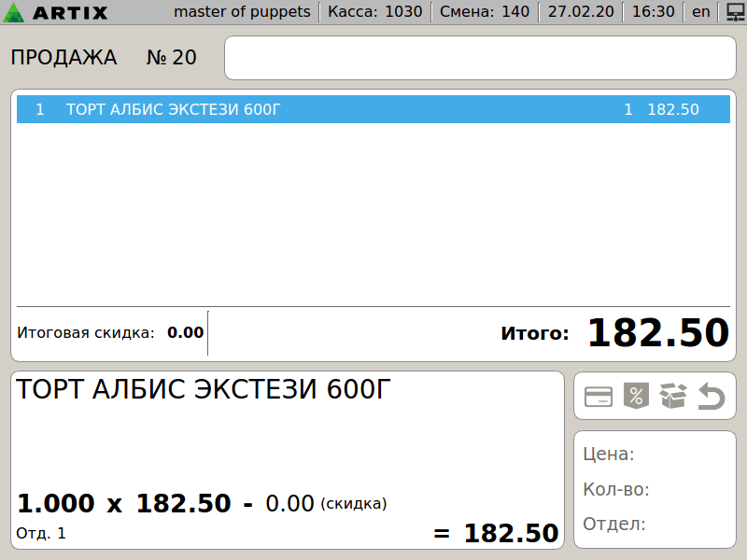Click the 16:30 clock in status bar
Viewport: 747px width, 560px height.
click(653, 12)
